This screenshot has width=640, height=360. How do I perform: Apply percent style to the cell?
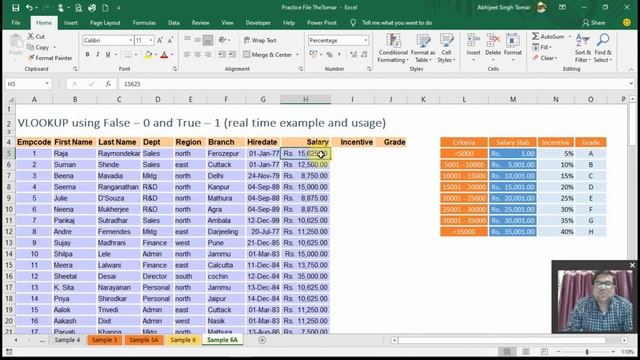click(329, 55)
